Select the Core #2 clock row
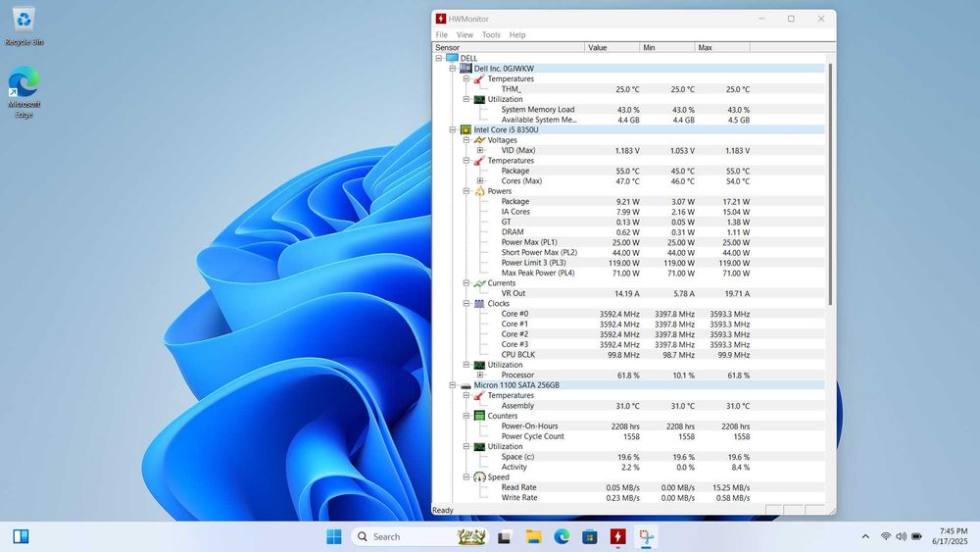Viewport: 980px width, 552px height. [x=628, y=333]
